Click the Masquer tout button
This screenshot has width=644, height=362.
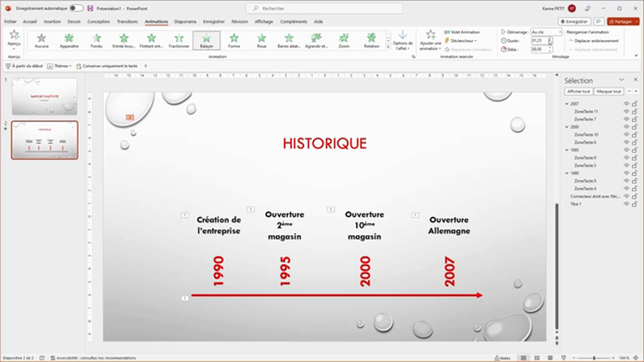click(x=609, y=92)
